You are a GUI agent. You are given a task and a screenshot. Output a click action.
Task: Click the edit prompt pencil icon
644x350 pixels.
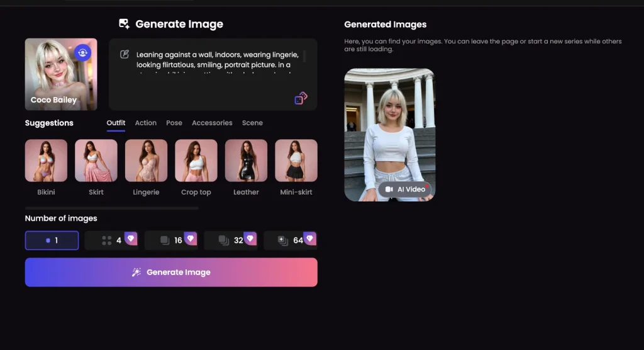pos(125,54)
